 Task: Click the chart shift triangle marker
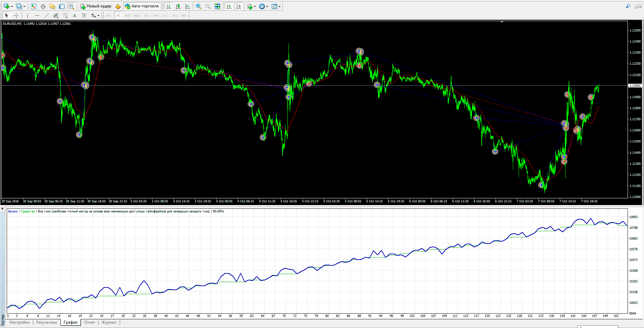point(502,22)
